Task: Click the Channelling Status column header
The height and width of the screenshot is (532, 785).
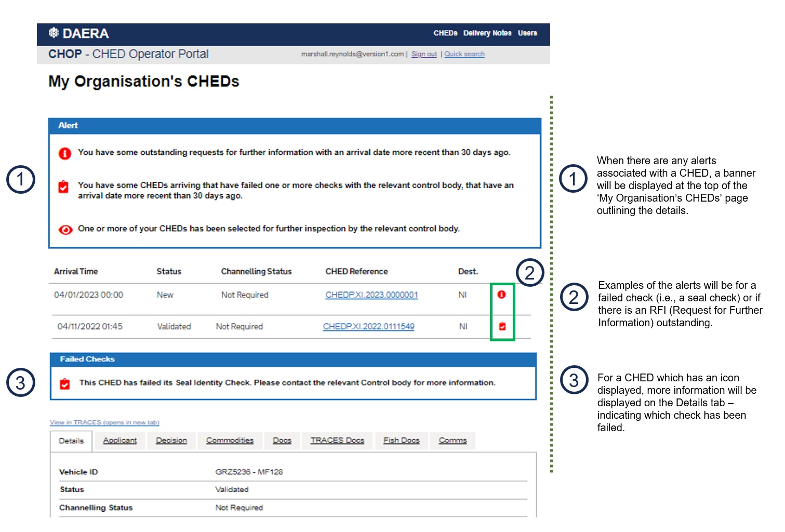Action: tap(257, 272)
